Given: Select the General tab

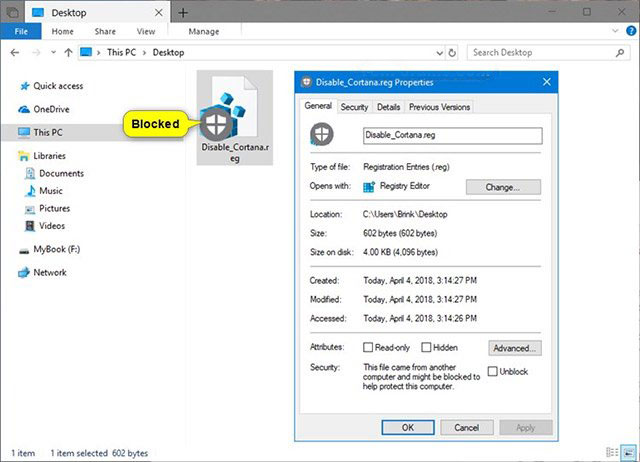Looking at the screenshot, I should point(318,106).
